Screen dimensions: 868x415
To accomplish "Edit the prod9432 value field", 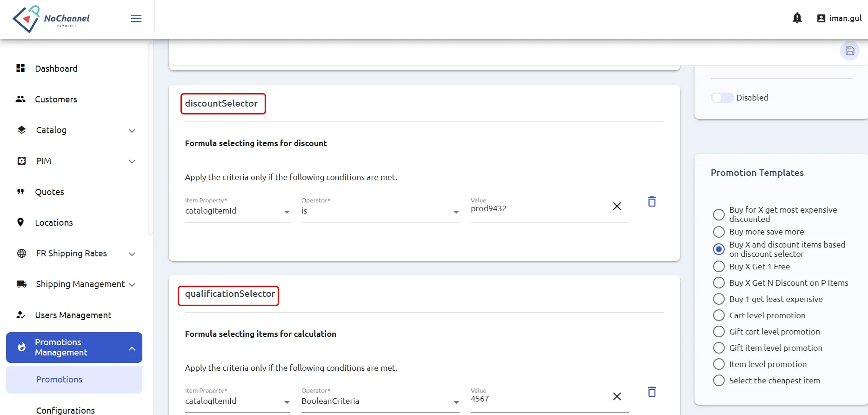I will tap(540, 209).
